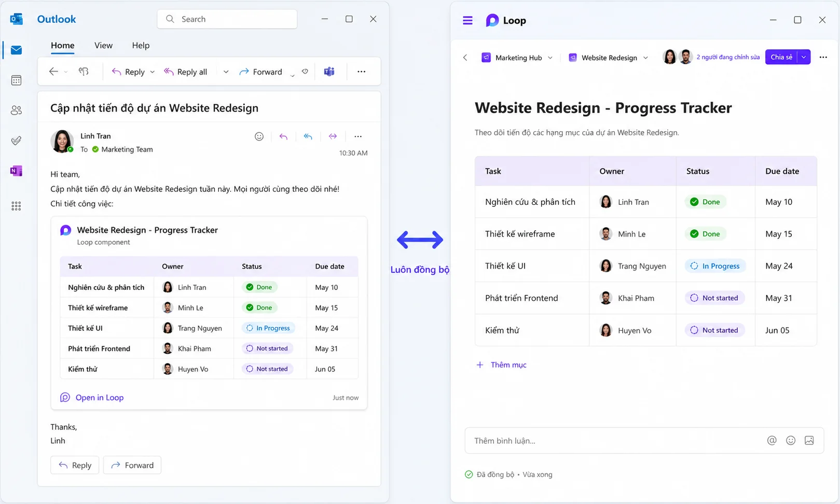Click the Teams icon in Outlook toolbar
Screen dimensions: 840x504
(329, 72)
